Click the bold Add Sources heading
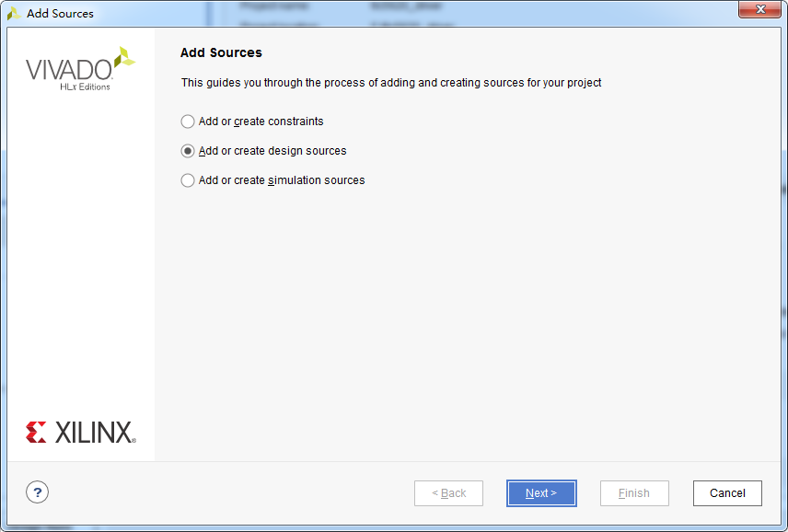Screen dimensions: 788x532 (221, 52)
